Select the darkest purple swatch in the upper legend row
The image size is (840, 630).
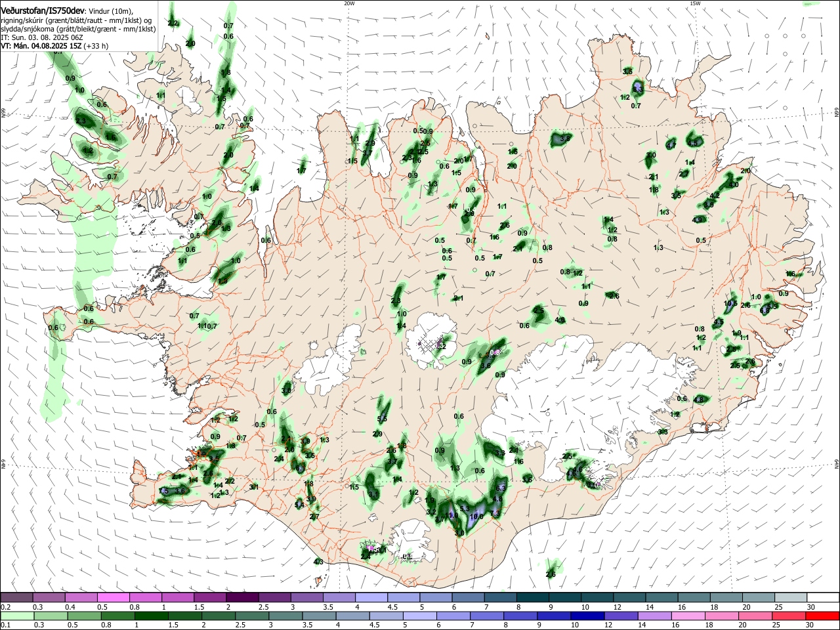click(242, 597)
